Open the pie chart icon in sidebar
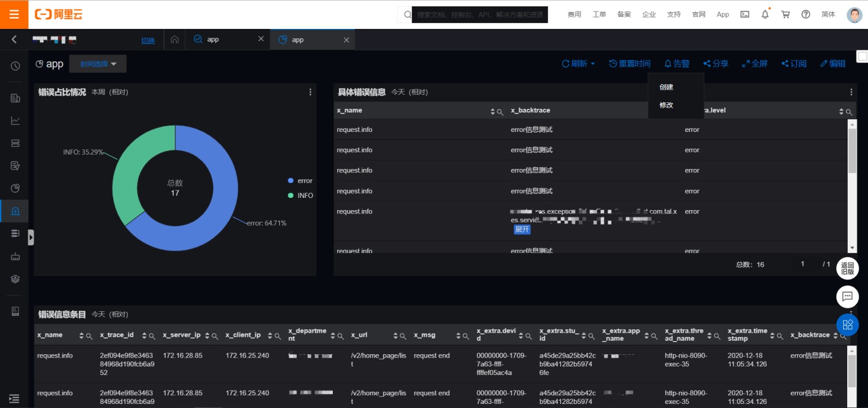 (16, 188)
